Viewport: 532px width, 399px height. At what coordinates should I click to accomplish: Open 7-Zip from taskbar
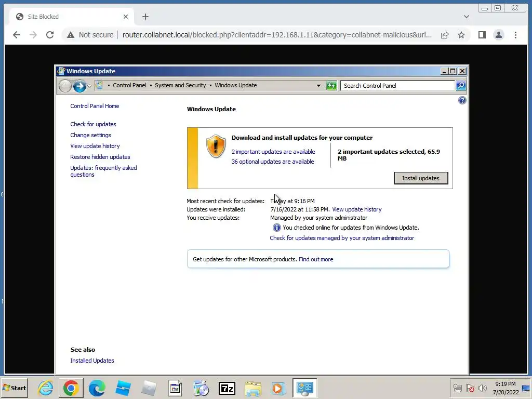coord(227,388)
